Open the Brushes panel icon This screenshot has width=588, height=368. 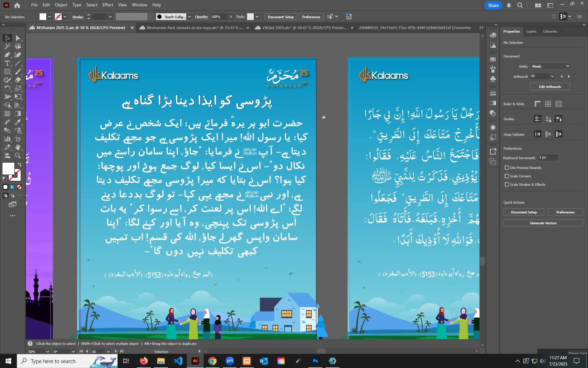click(x=493, y=69)
